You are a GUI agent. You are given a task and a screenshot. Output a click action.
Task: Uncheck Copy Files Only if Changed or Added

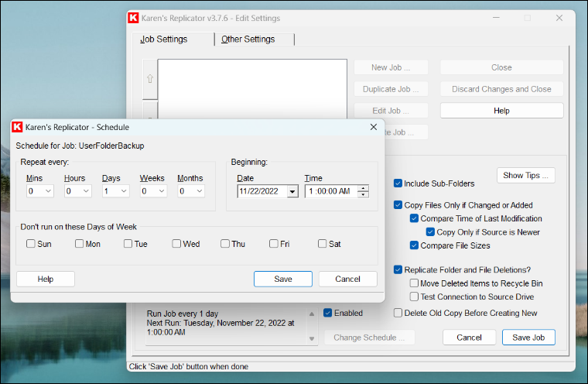pyautogui.click(x=398, y=205)
